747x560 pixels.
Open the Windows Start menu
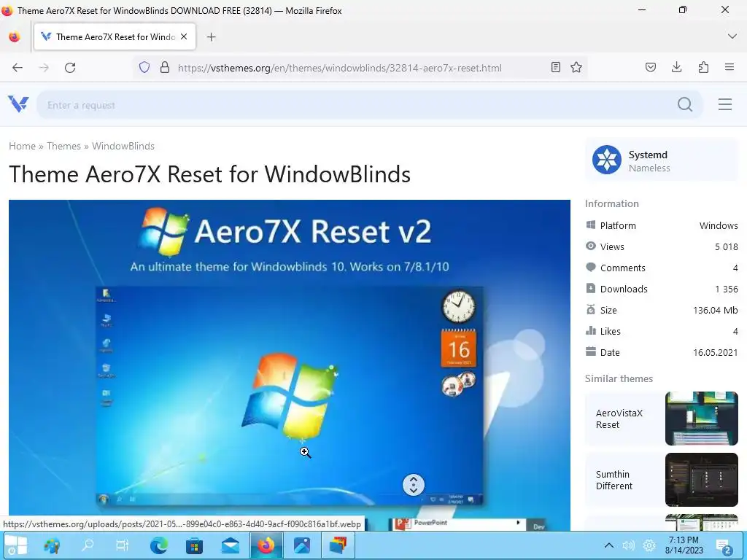point(16,545)
